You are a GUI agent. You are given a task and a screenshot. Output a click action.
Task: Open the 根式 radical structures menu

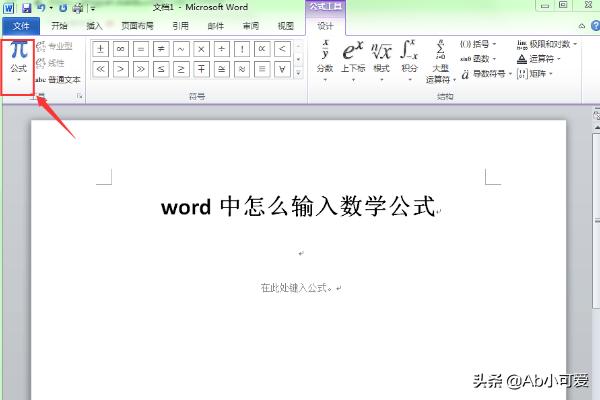[382, 61]
